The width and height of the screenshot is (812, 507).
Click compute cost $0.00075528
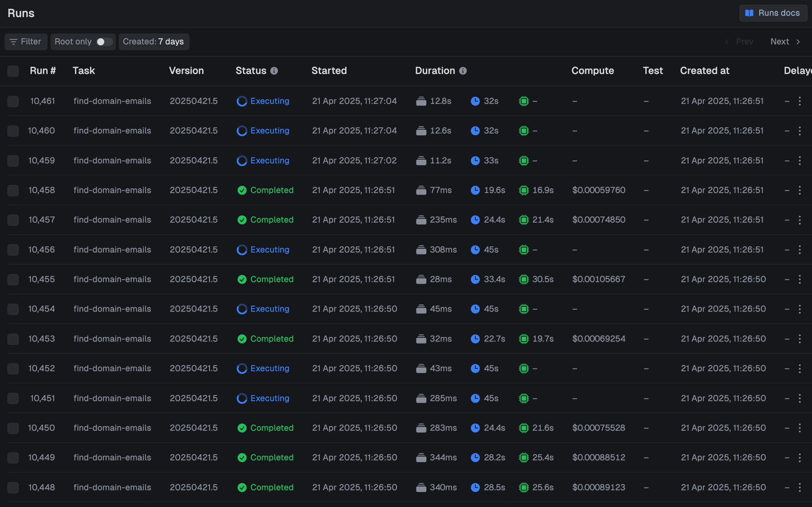click(x=598, y=428)
